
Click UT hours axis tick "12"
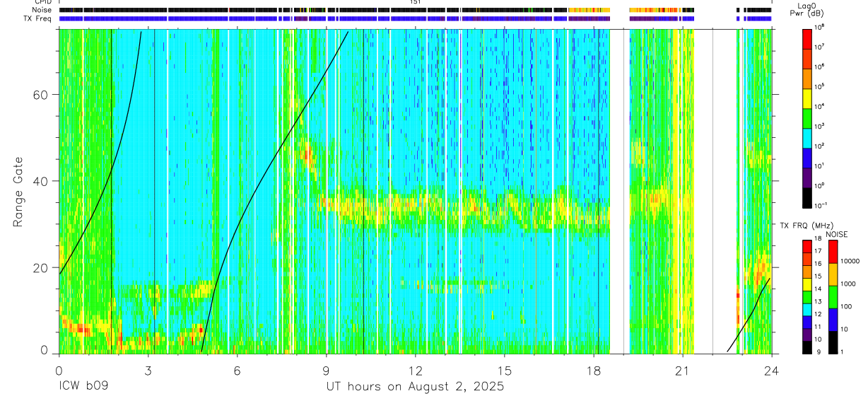coord(415,370)
